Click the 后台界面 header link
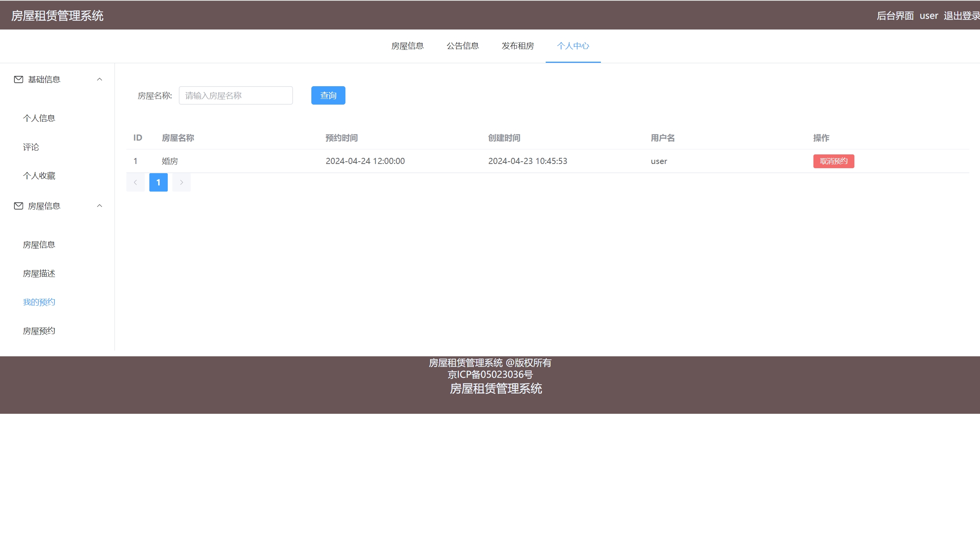Image resolution: width=980 pixels, height=536 pixels. click(x=895, y=16)
